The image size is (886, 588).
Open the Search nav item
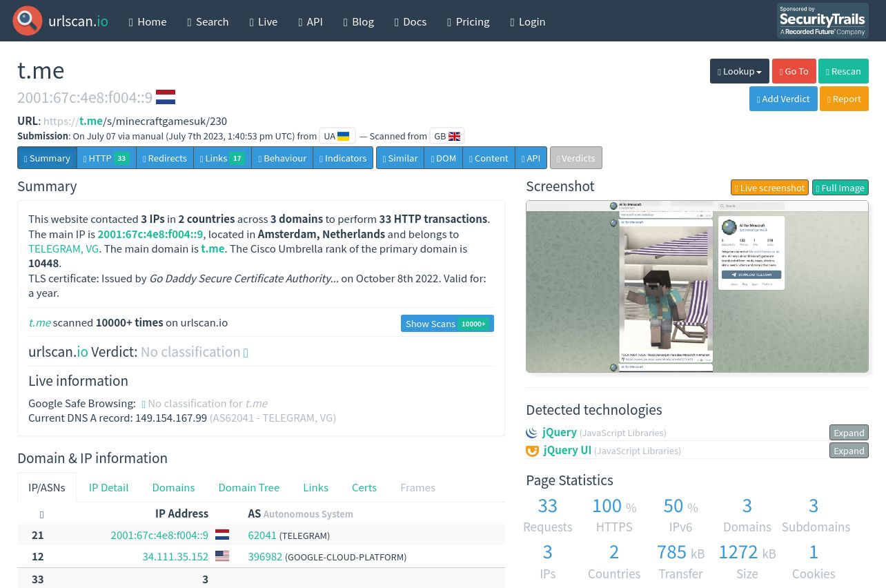tap(208, 21)
